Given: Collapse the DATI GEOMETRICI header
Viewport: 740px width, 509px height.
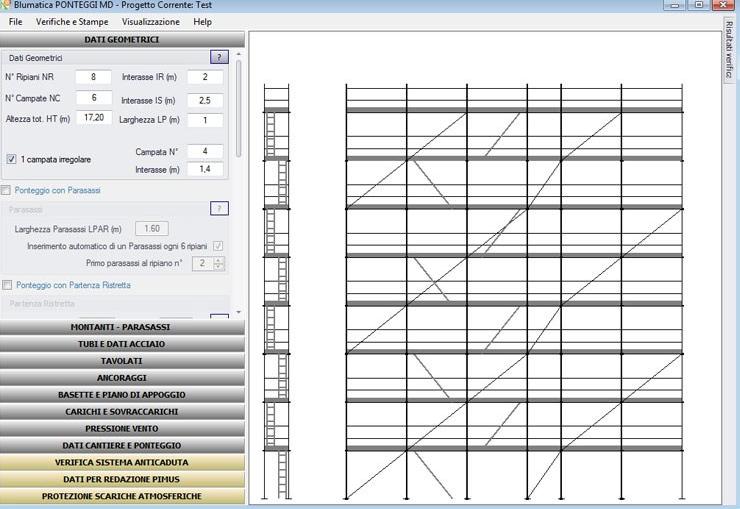Looking at the screenshot, I should point(121,40).
